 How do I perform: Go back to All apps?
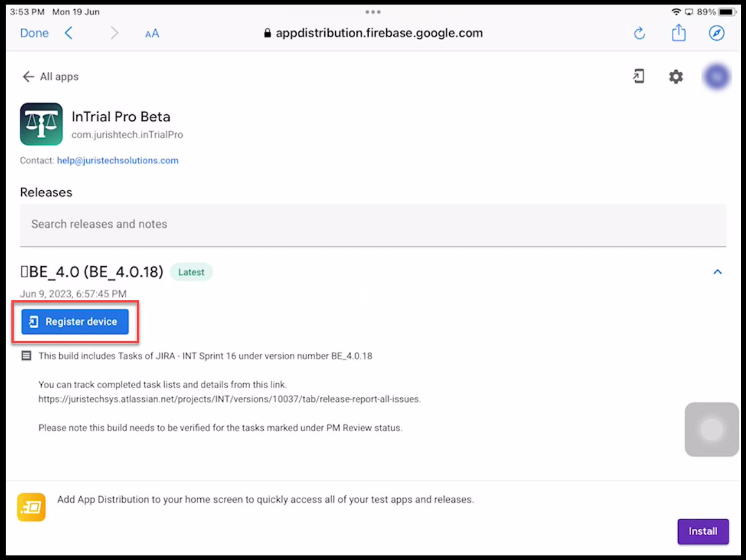pos(50,76)
